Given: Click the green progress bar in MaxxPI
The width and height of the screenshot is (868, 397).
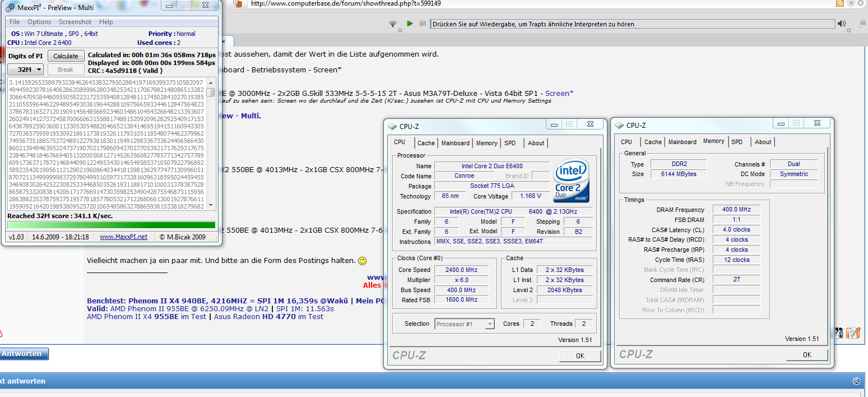Looking at the screenshot, I should (x=111, y=225).
